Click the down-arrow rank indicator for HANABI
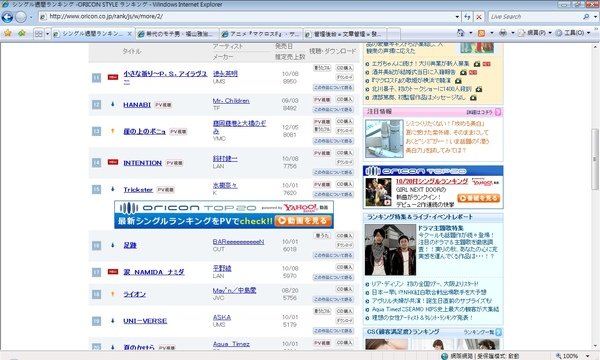 tap(112, 104)
